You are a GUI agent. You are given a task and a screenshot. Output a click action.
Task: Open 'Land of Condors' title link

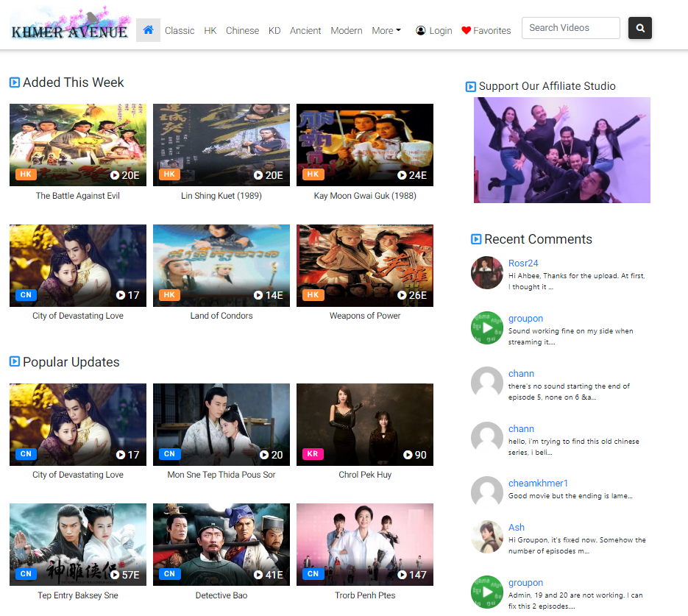coord(221,316)
